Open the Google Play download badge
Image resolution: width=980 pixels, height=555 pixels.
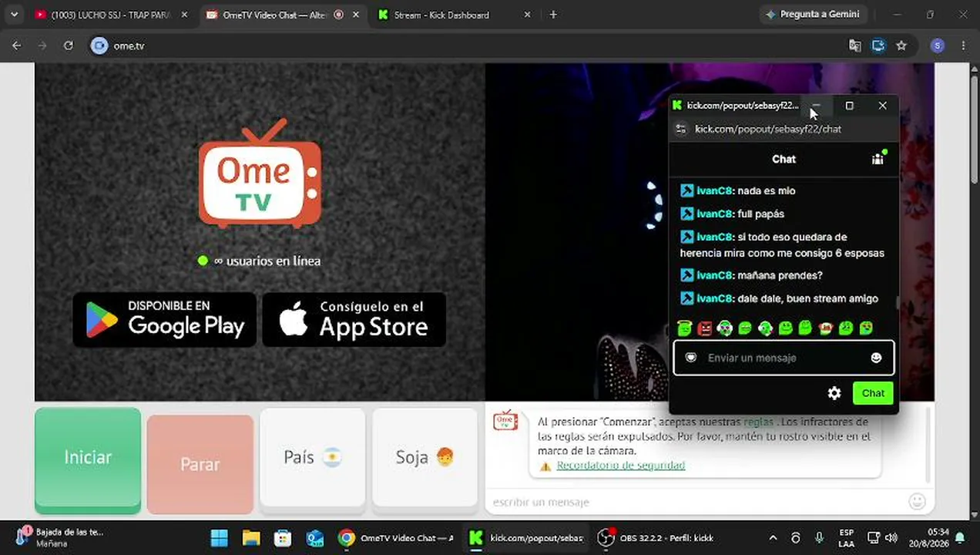point(165,319)
